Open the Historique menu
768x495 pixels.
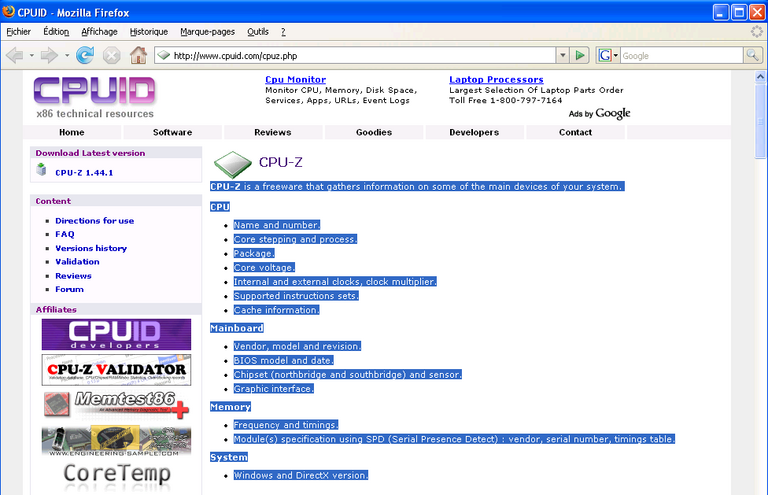[x=149, y=32]
